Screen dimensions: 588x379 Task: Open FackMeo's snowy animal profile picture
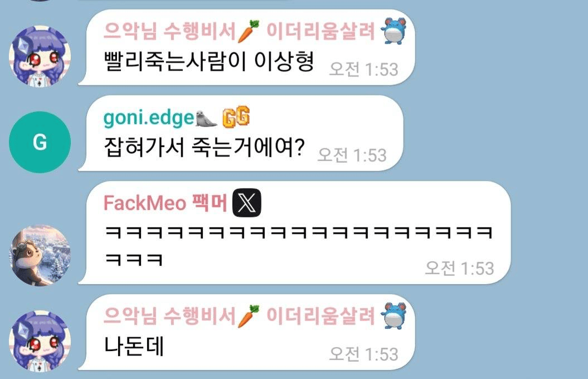pos(40,256)
